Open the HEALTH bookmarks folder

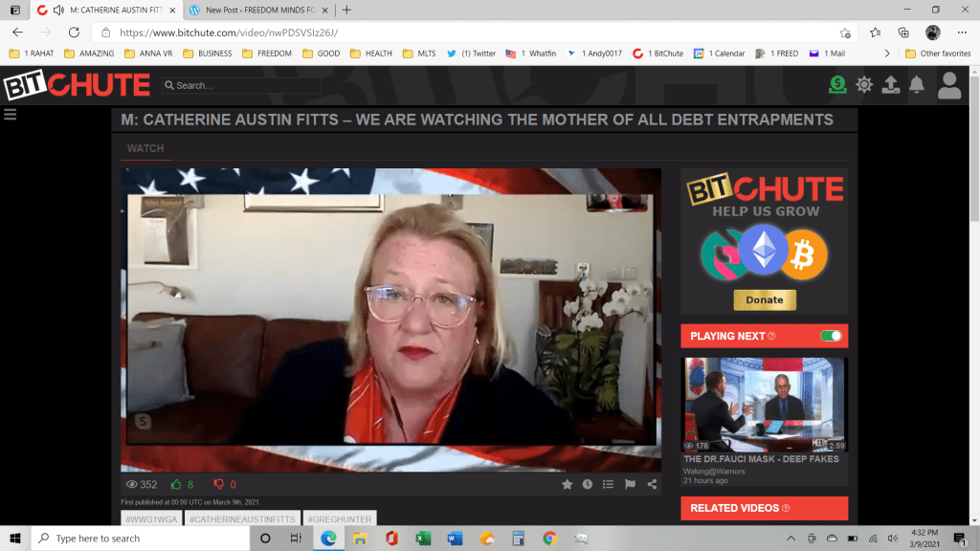[x=371, y=54]
